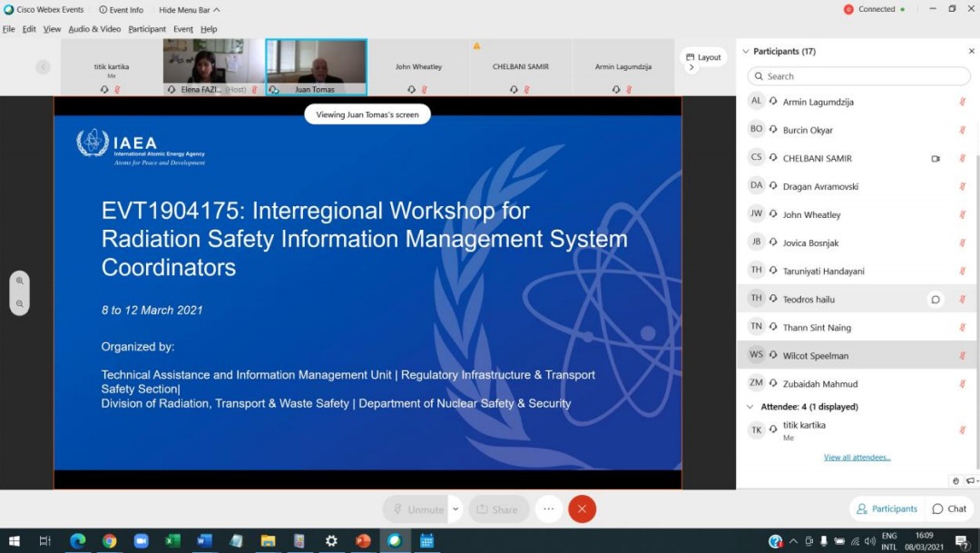The image size is (980, 553).
Task: Open the Windows Start menu
Action: (14, 541)
